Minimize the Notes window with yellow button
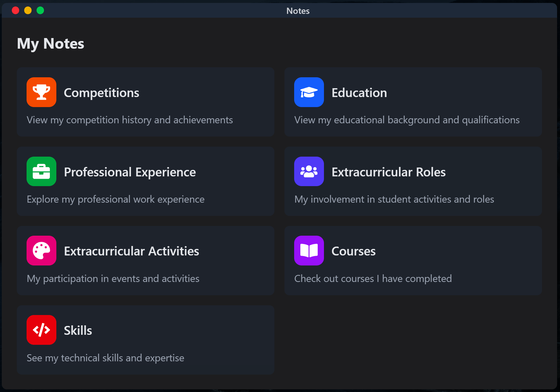The width and height of the screenshot is (560, 392). click(28, 10)
